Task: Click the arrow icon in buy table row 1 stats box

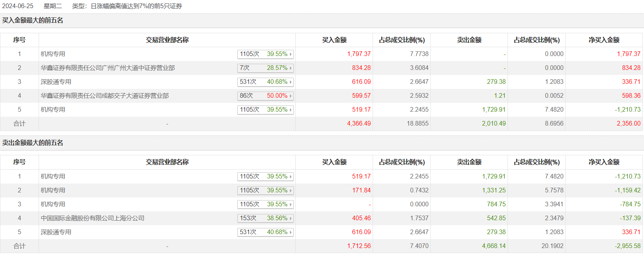Action: pyautogui.click(x=291, y=54)
